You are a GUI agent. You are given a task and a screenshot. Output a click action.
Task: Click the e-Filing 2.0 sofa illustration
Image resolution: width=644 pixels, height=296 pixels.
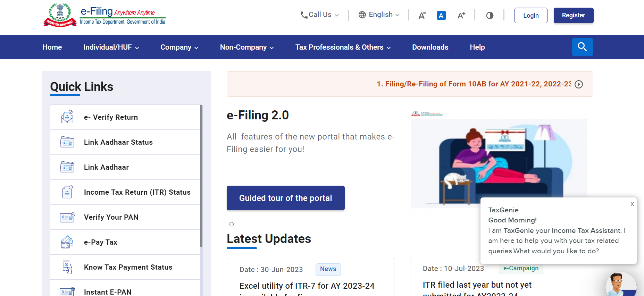click(499, 163)
